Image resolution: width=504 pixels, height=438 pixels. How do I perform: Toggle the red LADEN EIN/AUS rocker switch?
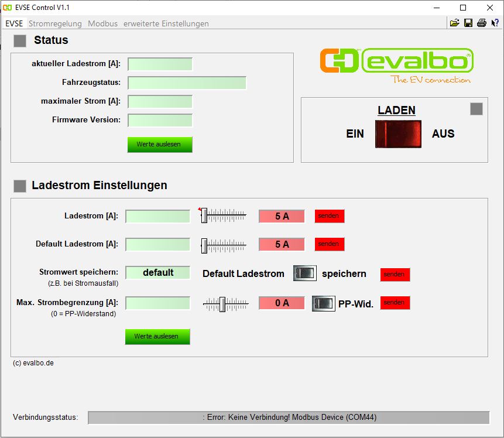coord(398,134)
